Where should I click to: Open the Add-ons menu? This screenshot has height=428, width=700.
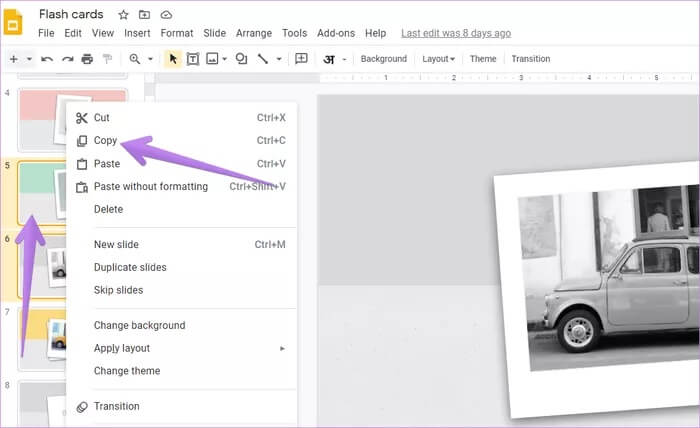tap(336, 33)
